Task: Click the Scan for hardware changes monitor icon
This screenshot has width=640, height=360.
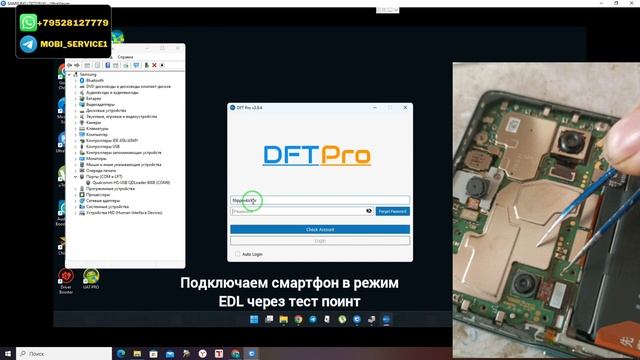Action: (136, 65)
